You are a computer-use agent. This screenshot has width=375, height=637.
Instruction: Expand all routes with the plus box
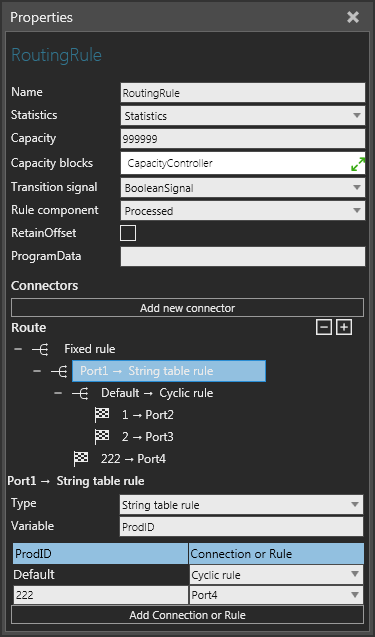344,327
